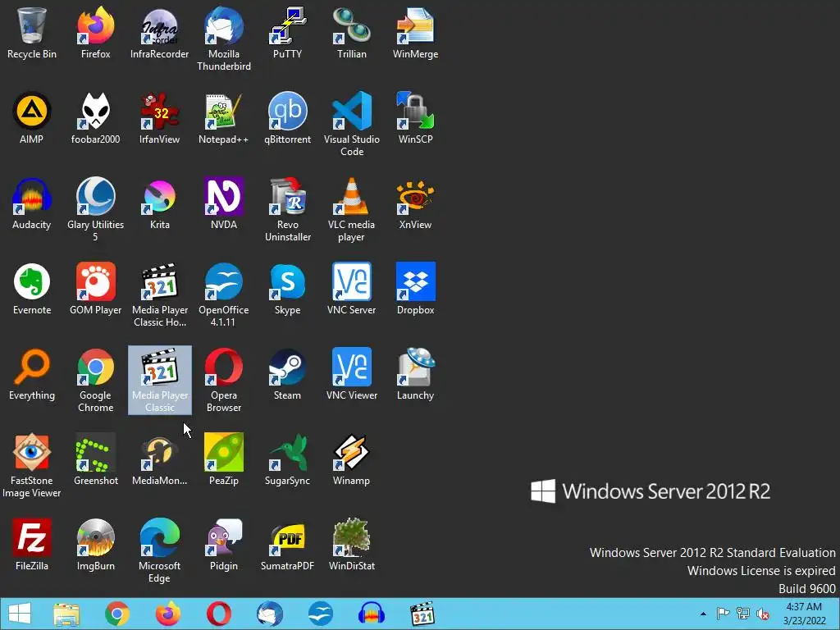Click the Skype desktop icon

tap(288, 289)
